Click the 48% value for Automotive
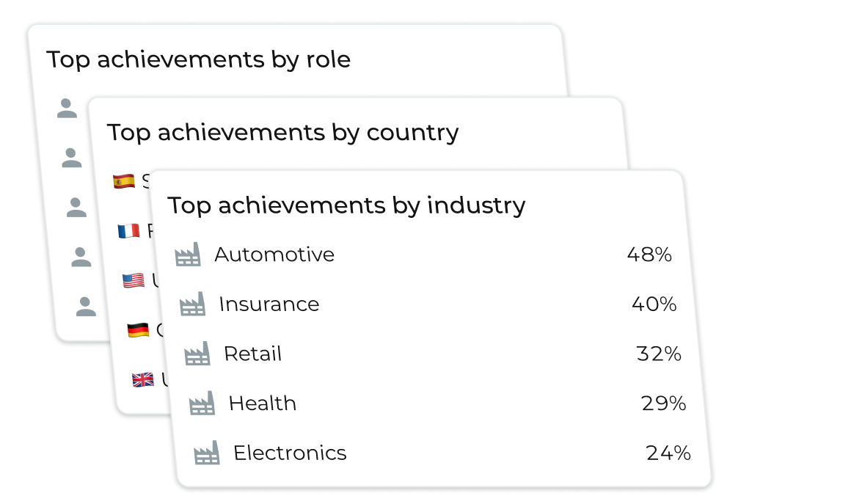Image resolution: width=862 pixels, height=504 pixels. (x=649, y=255)
